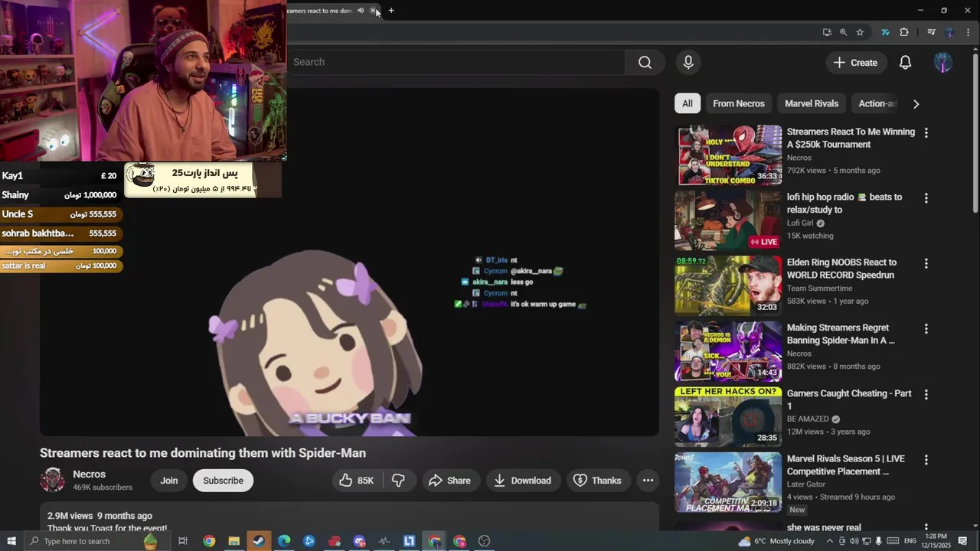Open Chrome extensions puzzle icon
Viewport: 980px width, 551px height.
(904, 32)
